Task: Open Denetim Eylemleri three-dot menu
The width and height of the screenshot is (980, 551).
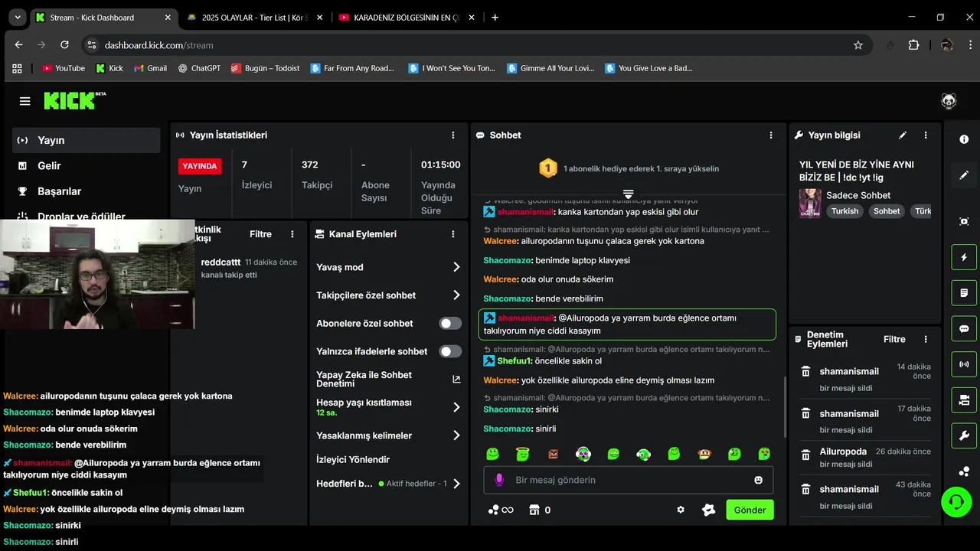Action: (926, 339)
